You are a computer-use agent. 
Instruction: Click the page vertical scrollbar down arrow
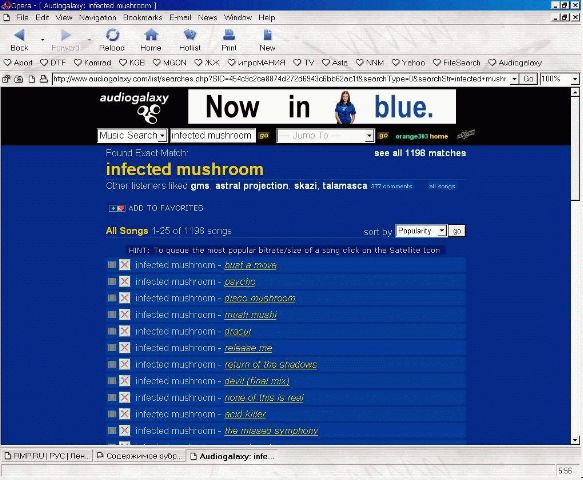click(x=575, y=440)
